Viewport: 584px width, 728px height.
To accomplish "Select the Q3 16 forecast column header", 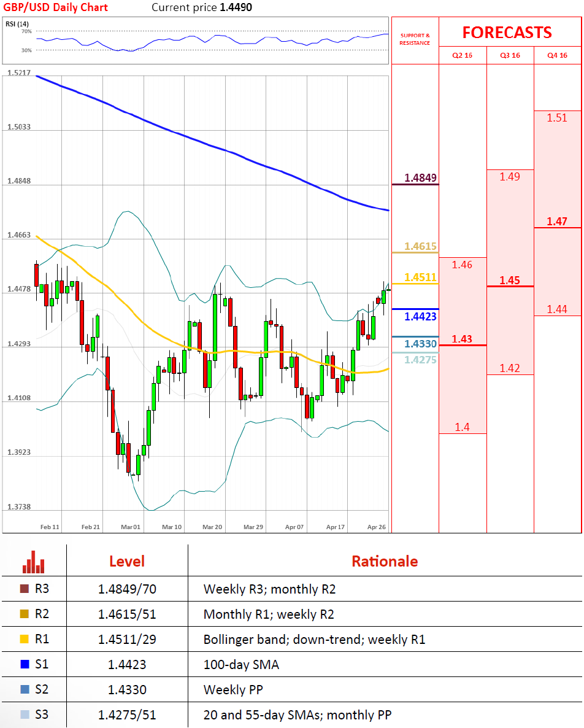I will pyautogui.click(x=510, y=55).
